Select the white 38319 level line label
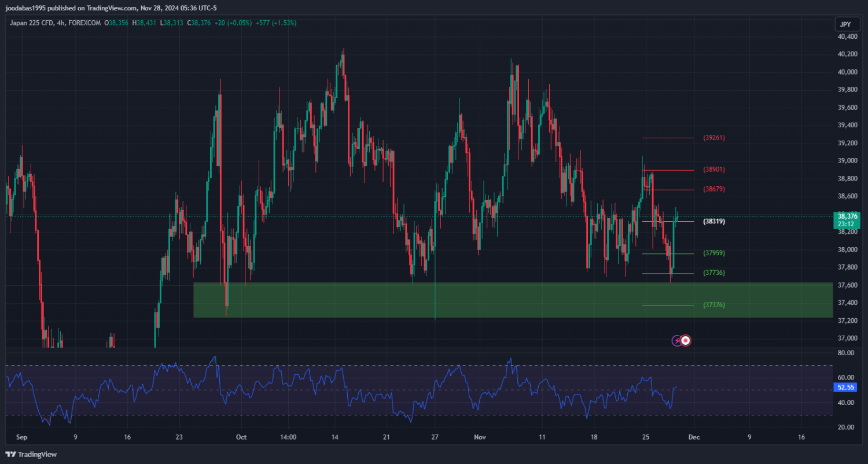The image size is (868, 464). [x=714, y=222]
